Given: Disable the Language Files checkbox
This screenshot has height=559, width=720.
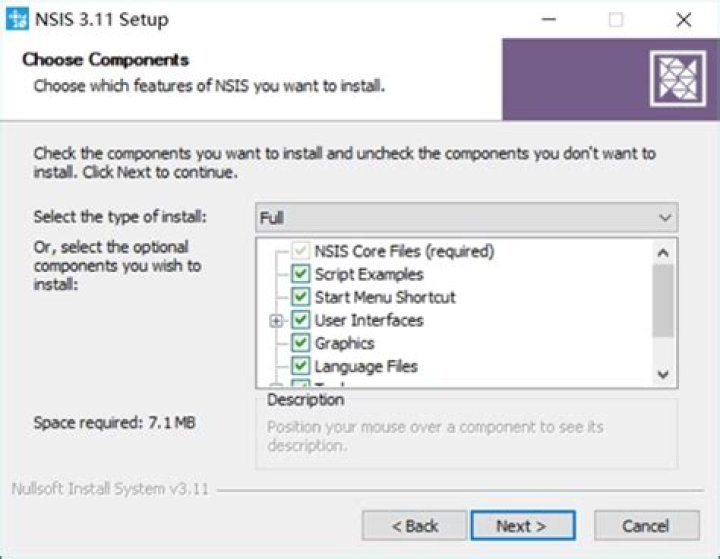Looking at the screenshot, I should (x=300, y=366).
